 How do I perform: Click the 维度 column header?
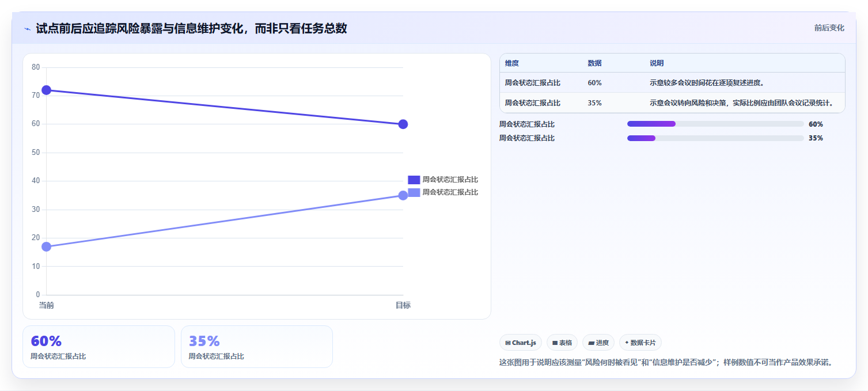pyautogui.click(x=512, y=63)
